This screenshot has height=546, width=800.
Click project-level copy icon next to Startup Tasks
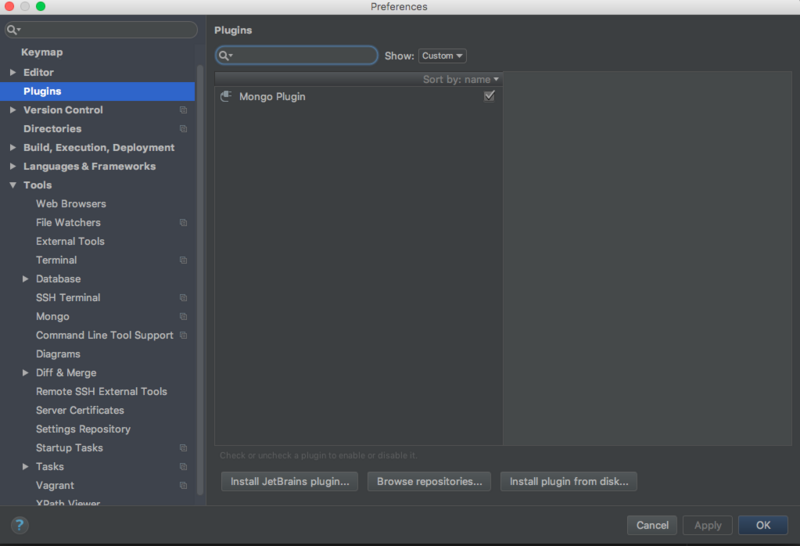[183, 448]
